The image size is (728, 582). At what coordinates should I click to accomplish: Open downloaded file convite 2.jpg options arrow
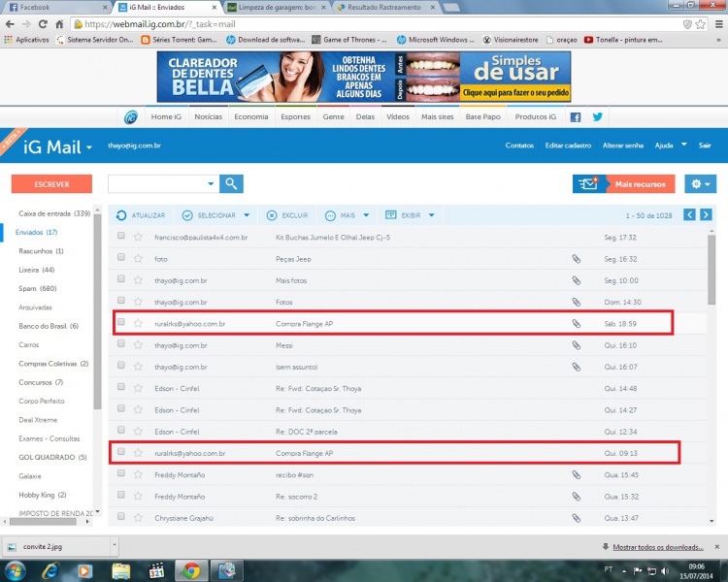(x=115, y=546)
